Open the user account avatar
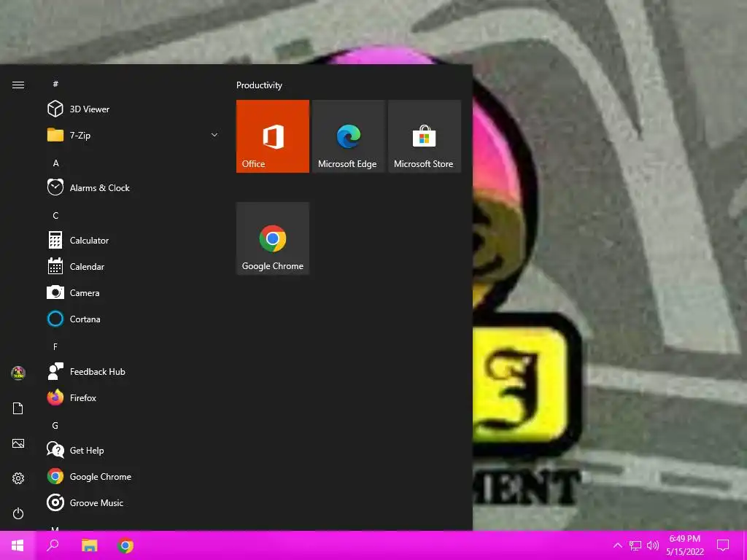The width and height of the screenshot is (747, 560). click(x=18, y=373)
